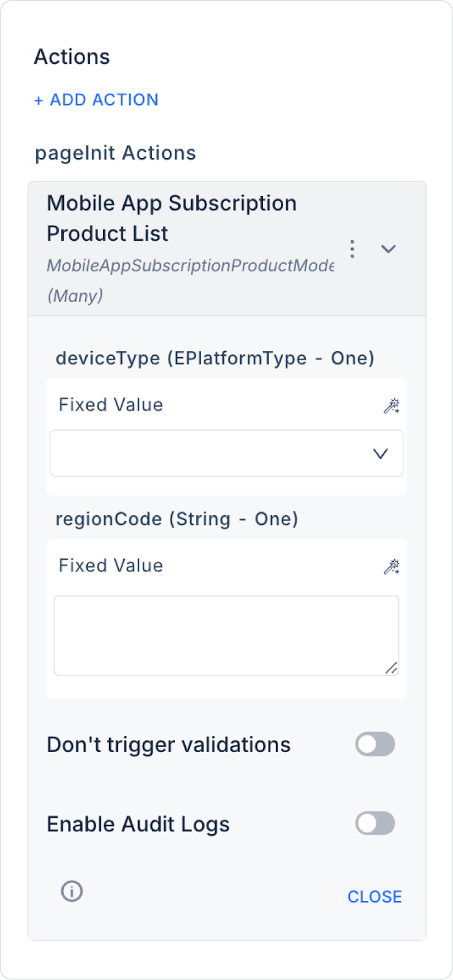Screen dimensions: 453x980
Task: Click the pageInit Actions section heading
Action: 115,153
